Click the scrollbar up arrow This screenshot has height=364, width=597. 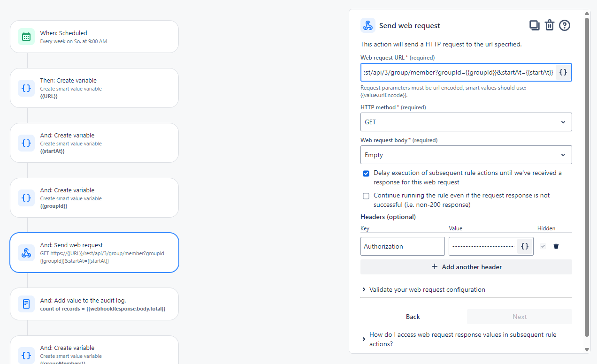click(587, 13)
